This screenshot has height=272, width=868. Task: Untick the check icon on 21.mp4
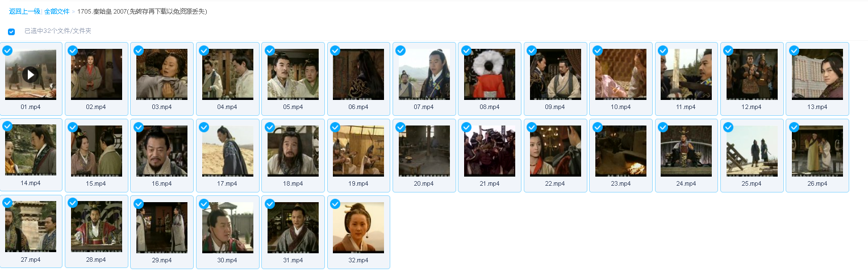(x=466, y=127)
